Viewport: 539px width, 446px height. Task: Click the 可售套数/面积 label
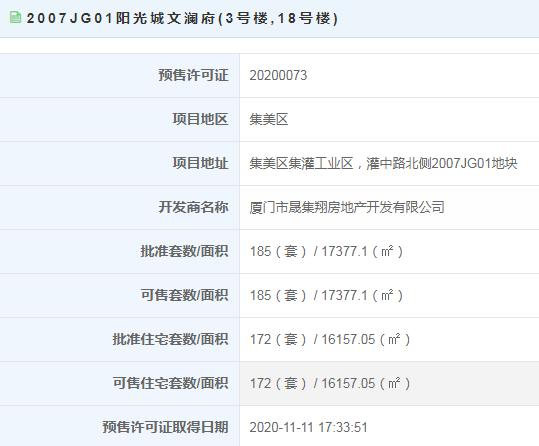[x=184, y=295]
